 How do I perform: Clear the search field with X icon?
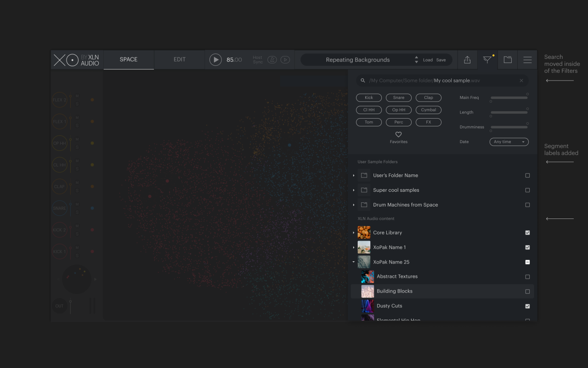click(x=521, y=80)
